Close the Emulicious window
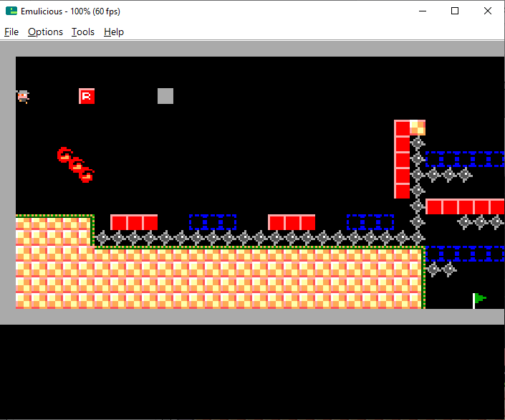This screenshot has width=505, height=420. [488, 11]
